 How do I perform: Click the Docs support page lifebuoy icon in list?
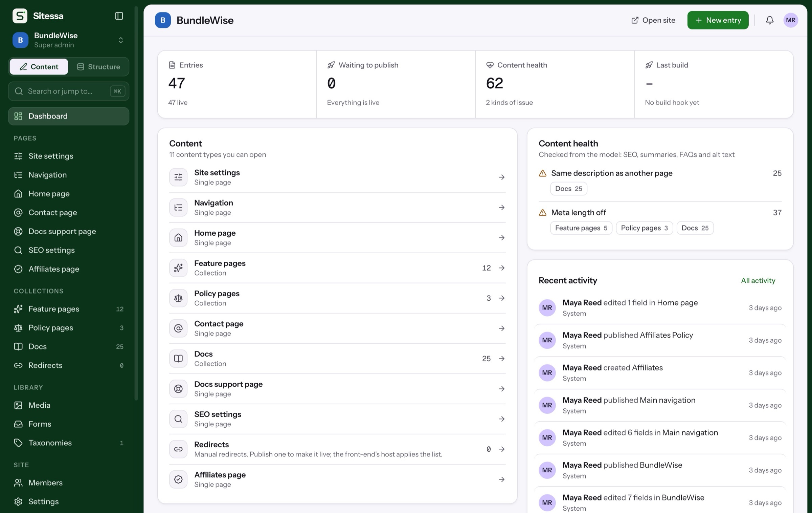(178, 389)
